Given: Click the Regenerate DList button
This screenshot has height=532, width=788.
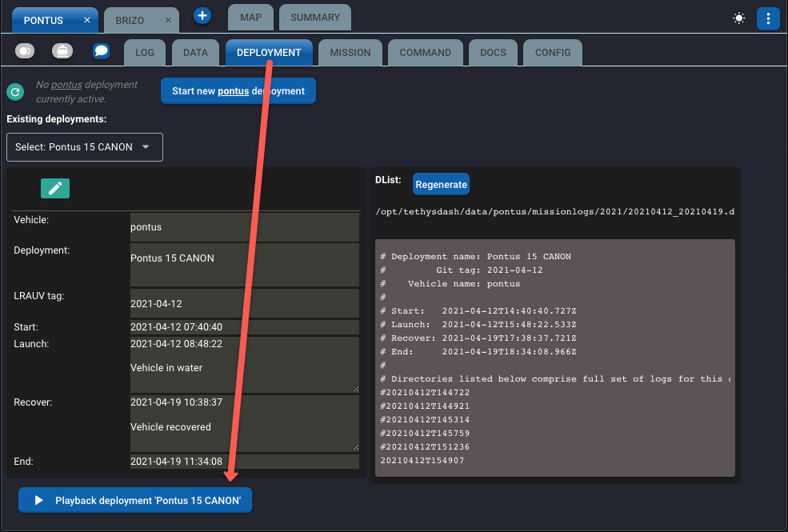Looking at the screenshot, I should [441, 184].
